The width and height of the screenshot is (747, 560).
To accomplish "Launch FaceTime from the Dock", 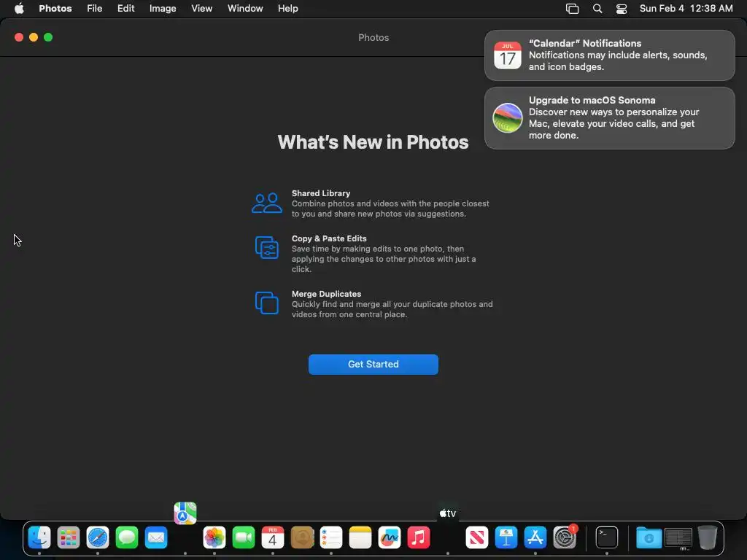I will point(244,537).
